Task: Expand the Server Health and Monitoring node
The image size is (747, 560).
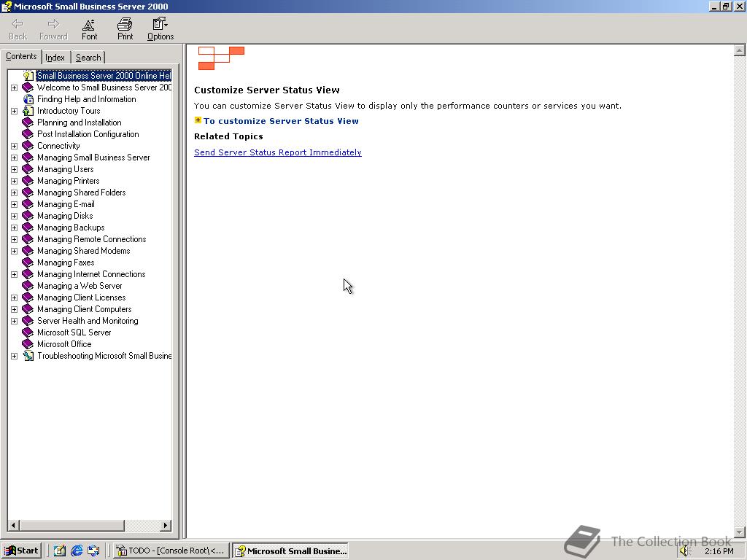Action: point(15,321)
